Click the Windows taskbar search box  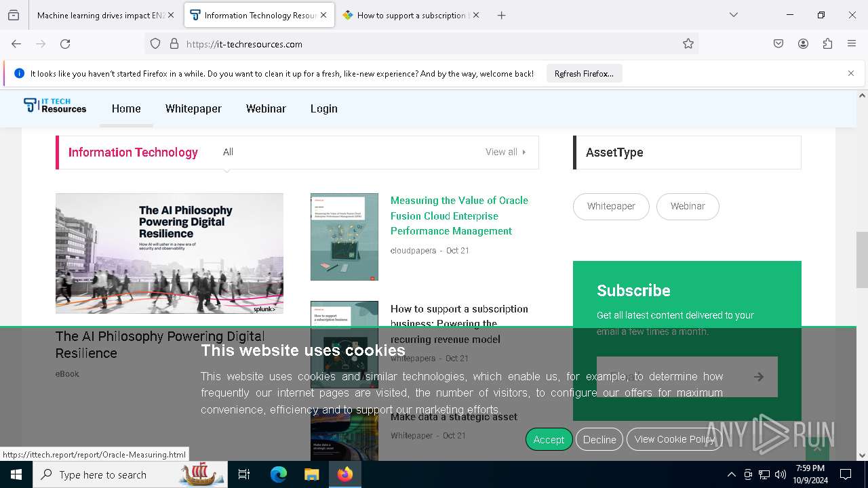click(129, 474)
